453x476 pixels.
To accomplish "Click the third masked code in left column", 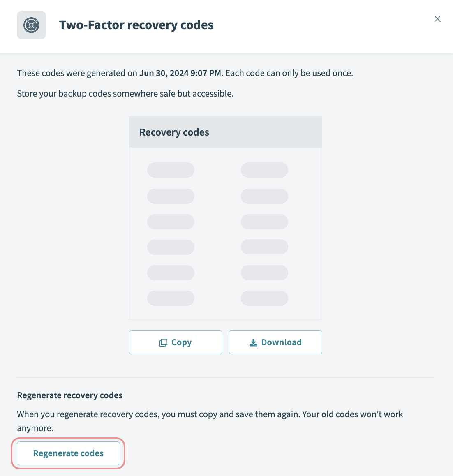I will [171, 222].
